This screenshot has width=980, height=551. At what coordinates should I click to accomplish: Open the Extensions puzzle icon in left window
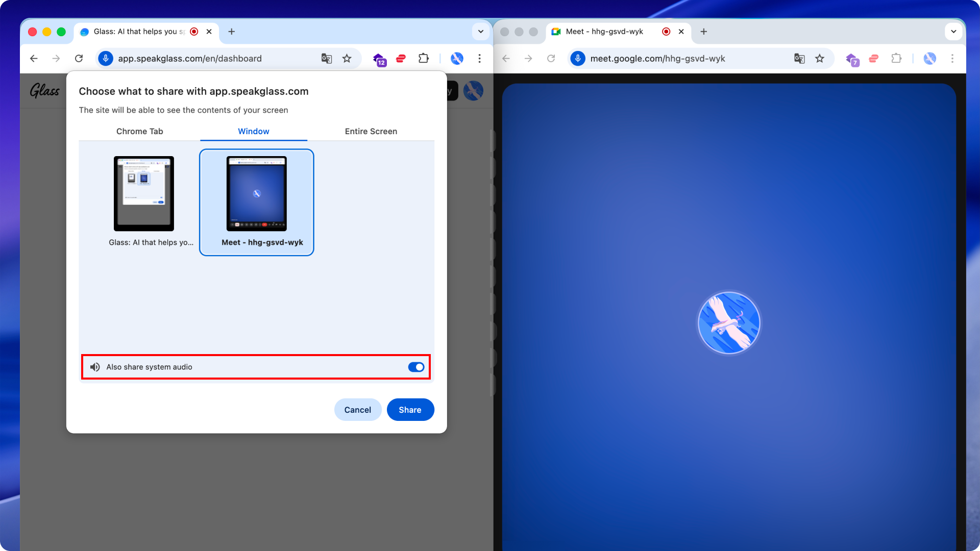423,59
